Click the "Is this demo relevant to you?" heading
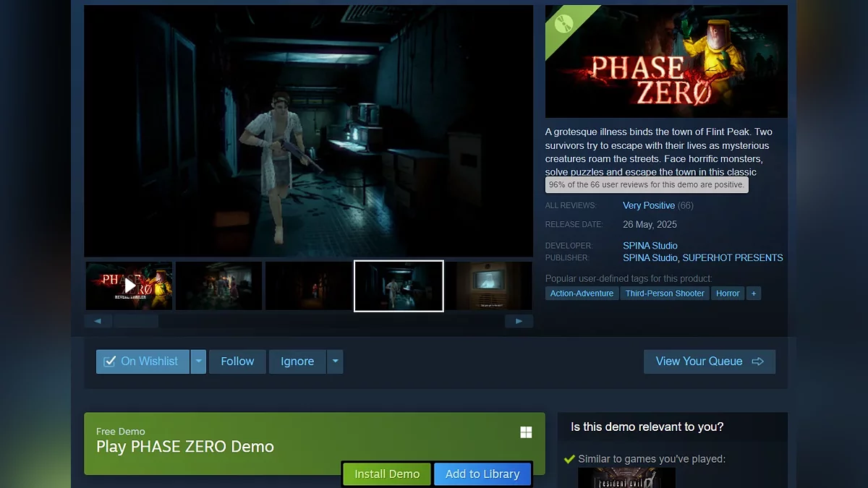The width and height of the screenshot is (868, 488). [x=647, y=427]
